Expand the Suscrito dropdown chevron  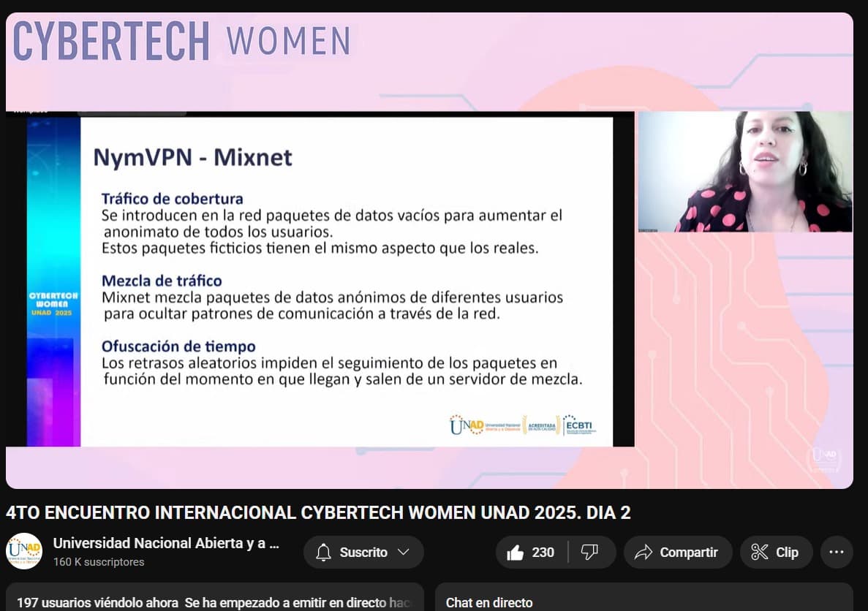point(403,553)
